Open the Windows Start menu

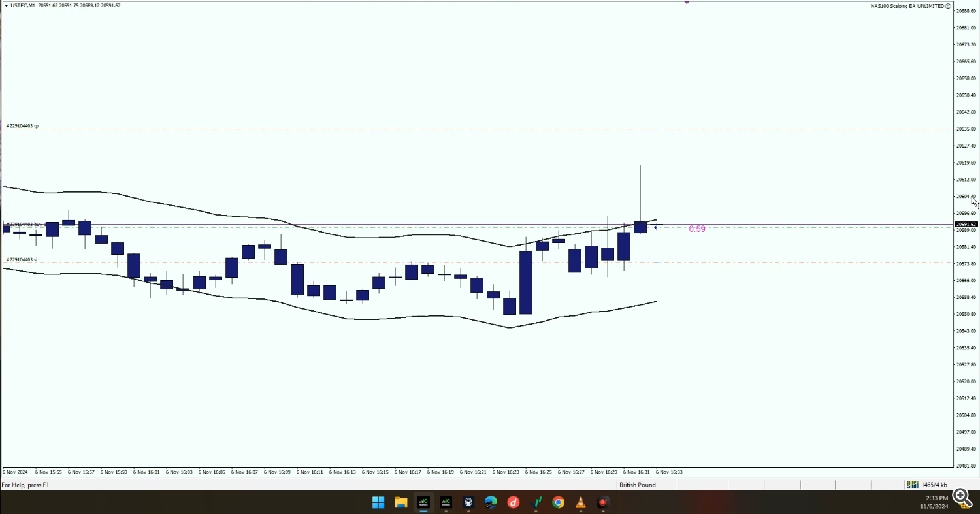tap(378, 502)
